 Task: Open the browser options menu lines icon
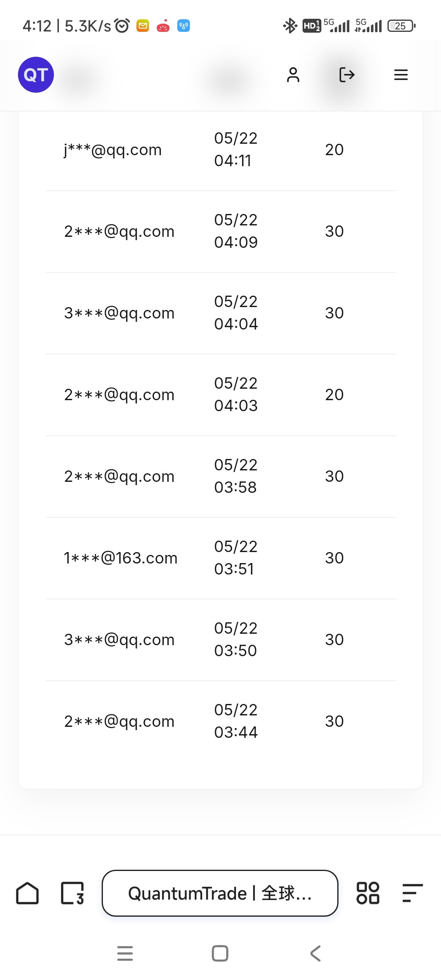click(x=412, y=893)
